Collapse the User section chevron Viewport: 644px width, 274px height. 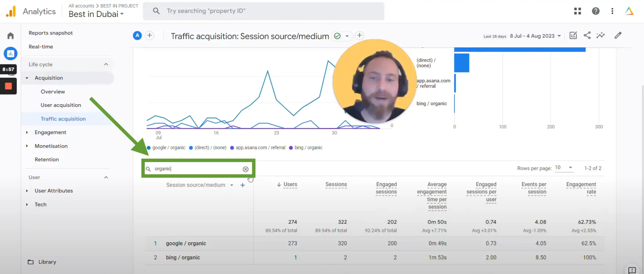click(106, 178)
